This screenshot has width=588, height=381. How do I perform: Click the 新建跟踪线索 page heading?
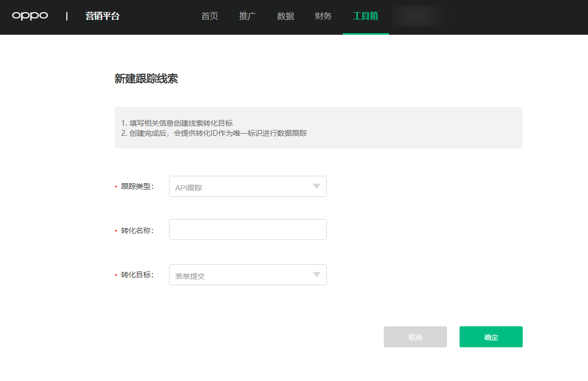point(146,79)
